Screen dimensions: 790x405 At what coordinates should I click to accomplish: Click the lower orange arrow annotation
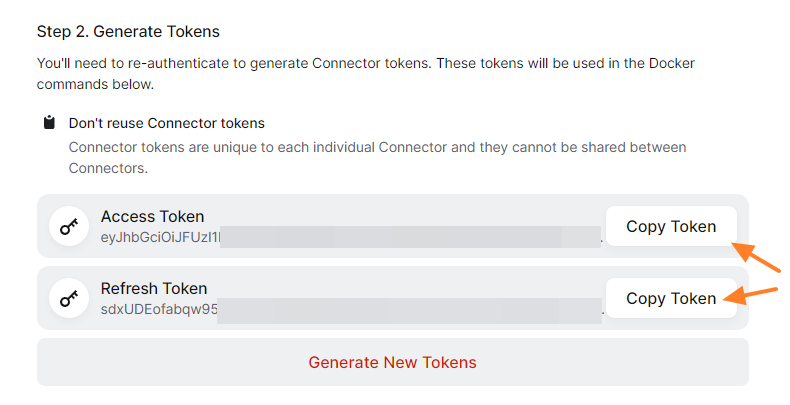click(751, 294)
